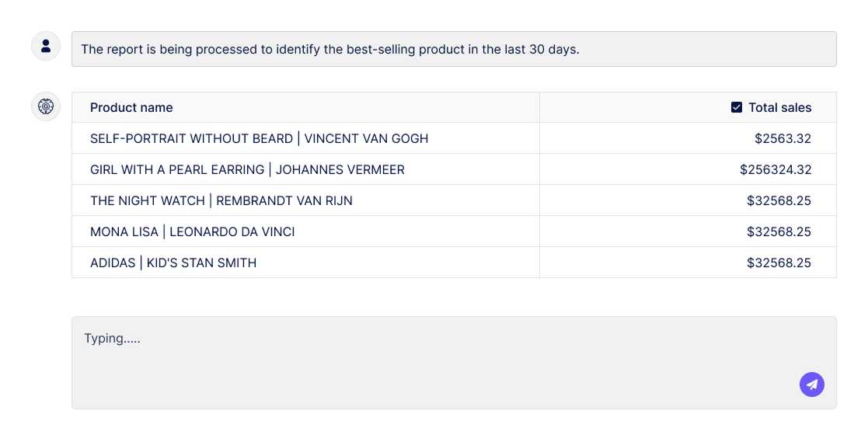The image size is (868, 428).
Task: Click the Product name column header
Action: point(131,107)
